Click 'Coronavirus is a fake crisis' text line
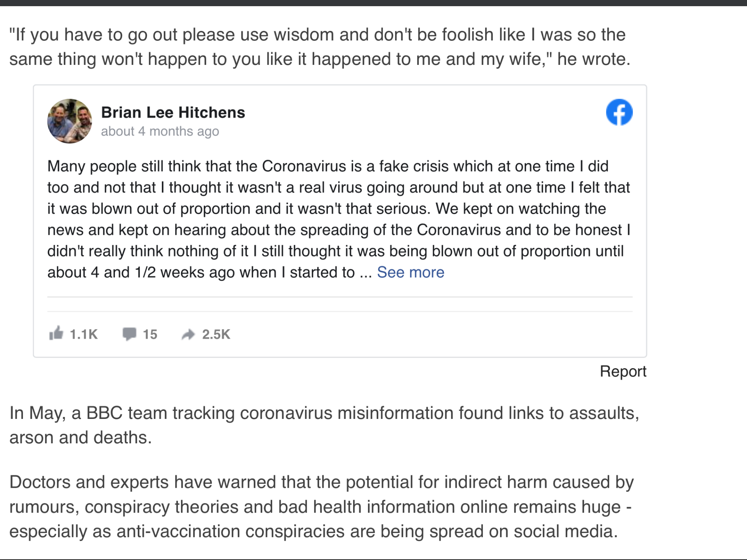 point(328,166)
